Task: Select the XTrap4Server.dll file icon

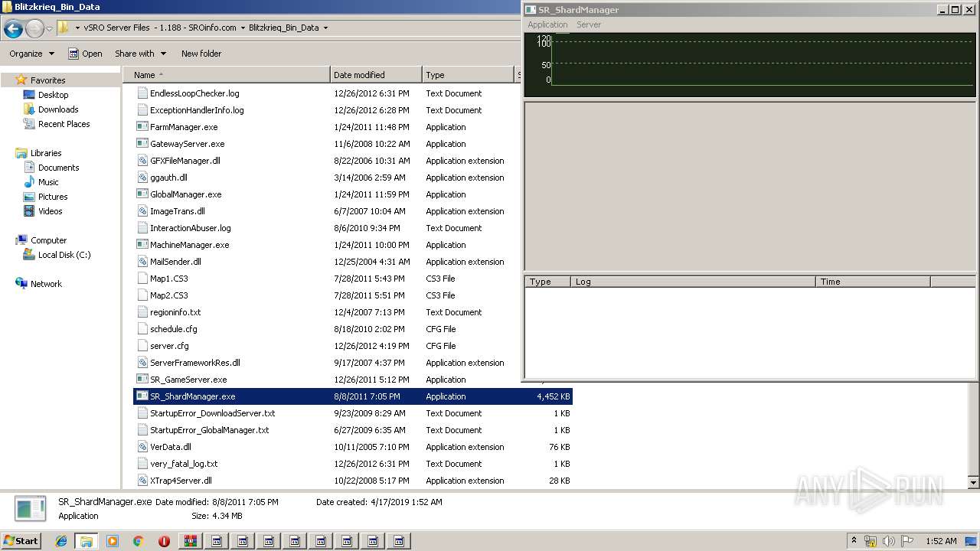Action: (x=142, y=481)
